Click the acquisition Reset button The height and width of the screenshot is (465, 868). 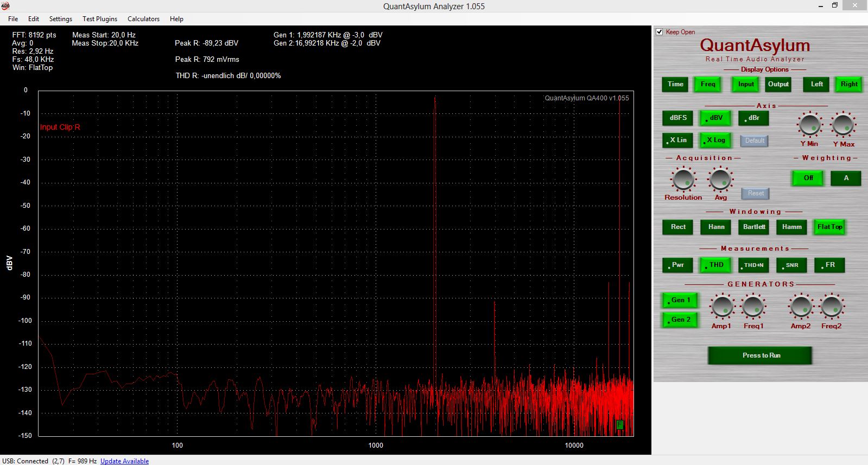[x=756, y=193]
